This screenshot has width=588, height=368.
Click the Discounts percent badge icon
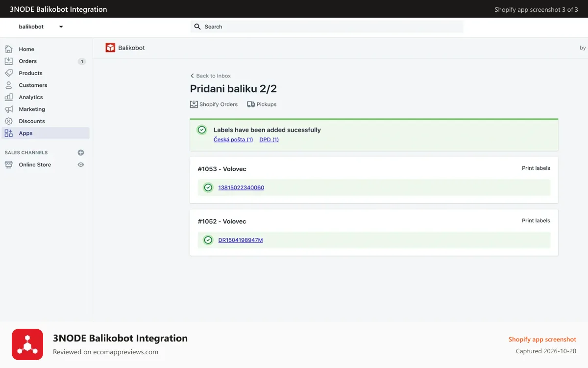click(9, 121)
